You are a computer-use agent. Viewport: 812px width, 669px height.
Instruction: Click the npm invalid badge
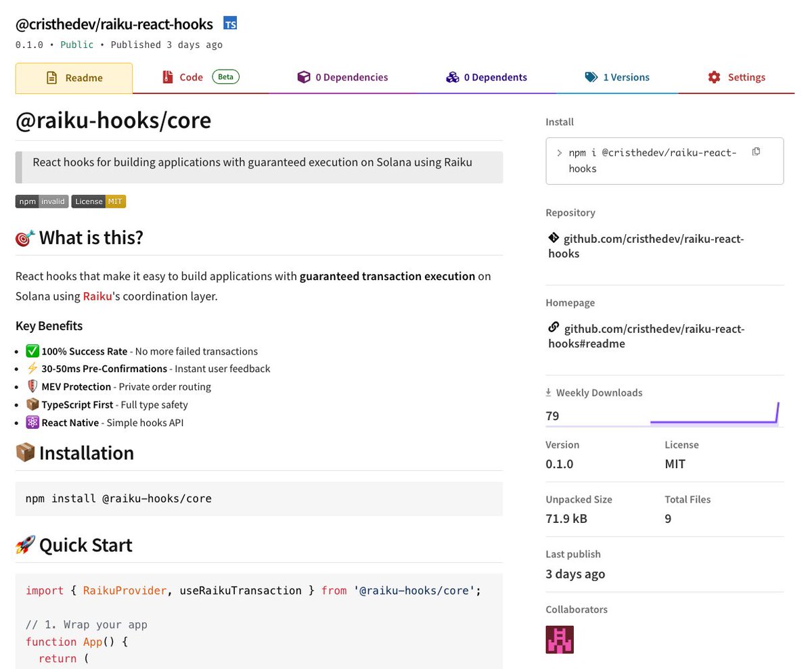(x=42, y=202)
